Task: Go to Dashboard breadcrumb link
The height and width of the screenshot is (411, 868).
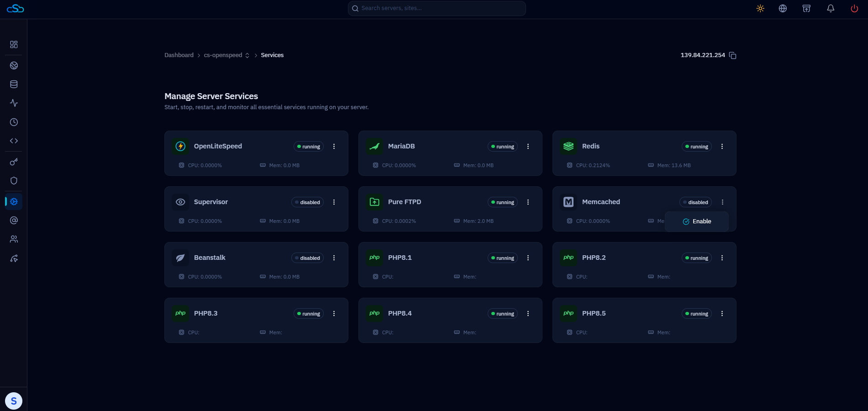Action: coord(179,55)
